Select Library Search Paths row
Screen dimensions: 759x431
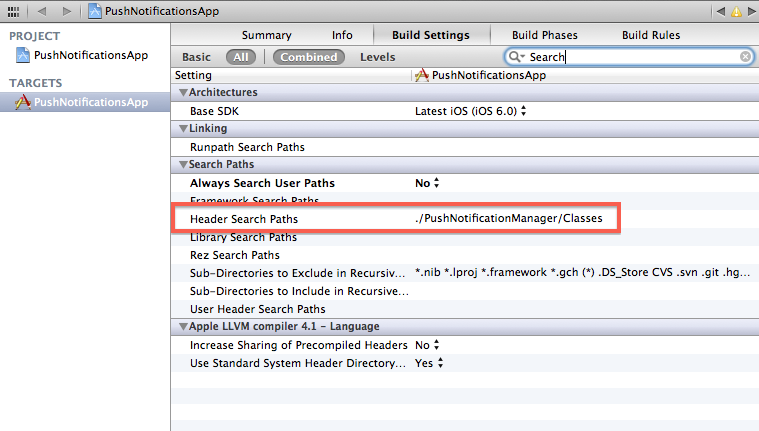click(465, 237)
